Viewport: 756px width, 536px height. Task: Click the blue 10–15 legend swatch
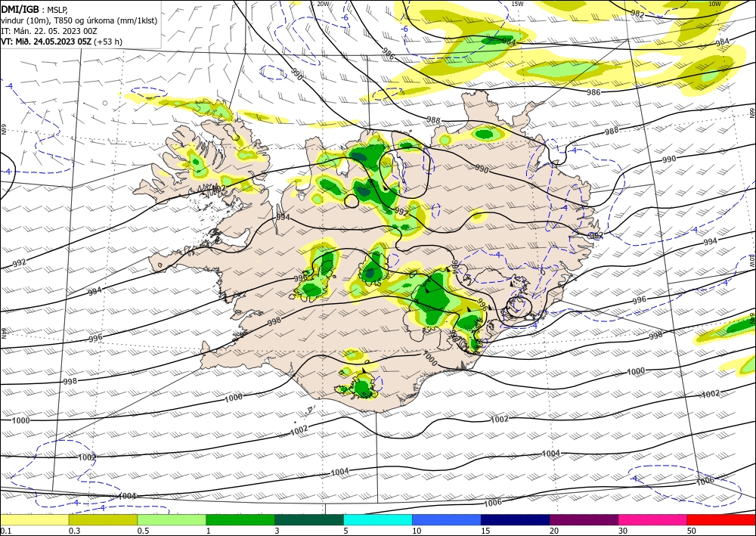[447, 519]
